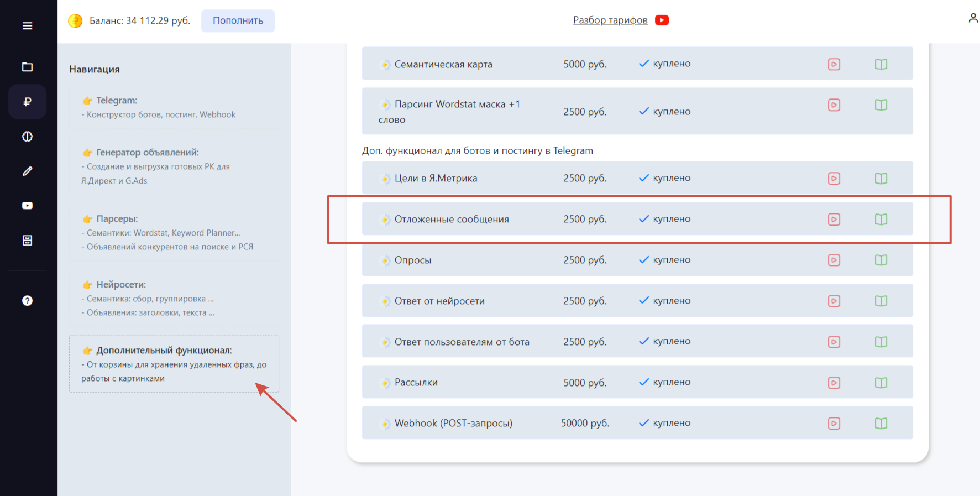Open the folder icon in left sidebar

tap(27, 67)
